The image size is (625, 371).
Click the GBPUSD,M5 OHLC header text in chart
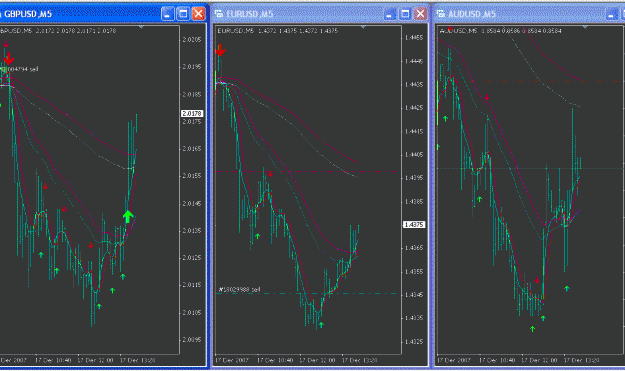pyautogui.click(x=58, y=31)
